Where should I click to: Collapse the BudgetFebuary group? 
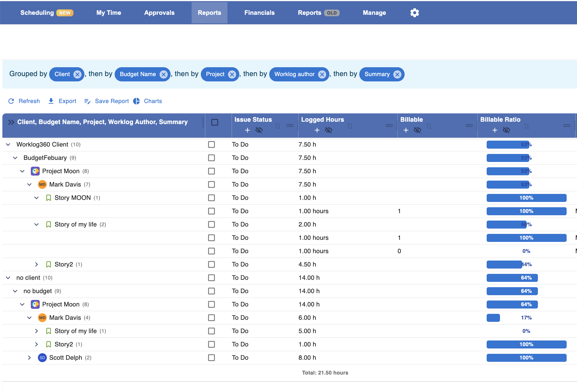click(15, 158)
